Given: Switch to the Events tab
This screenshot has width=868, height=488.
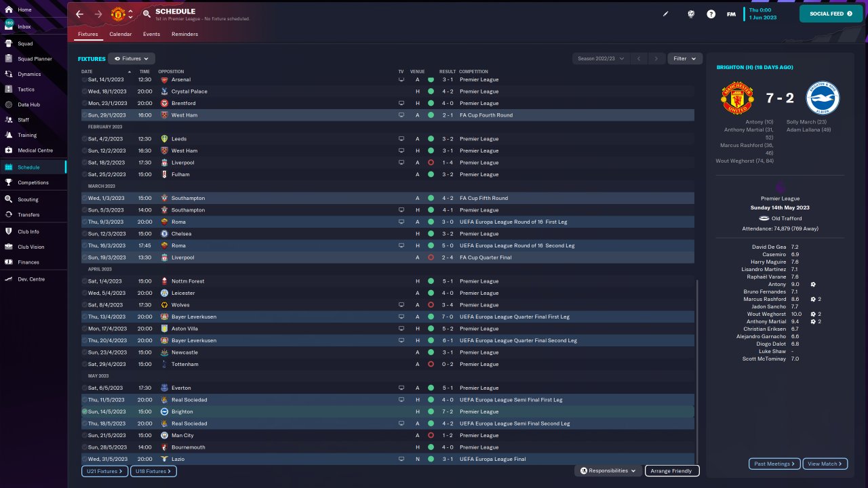Looking at the screenshot, I should tap(152, 34).
